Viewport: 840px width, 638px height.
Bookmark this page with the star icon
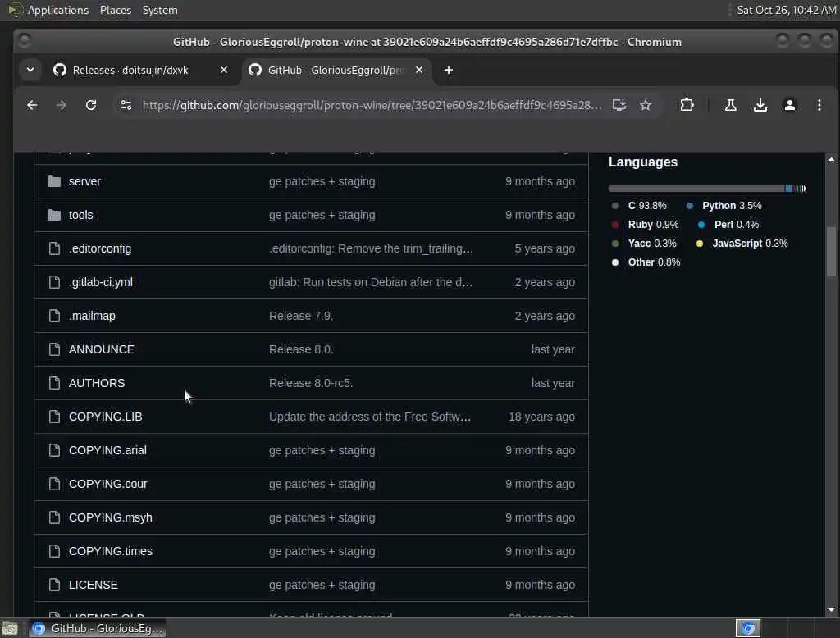(x=646, y=105)
